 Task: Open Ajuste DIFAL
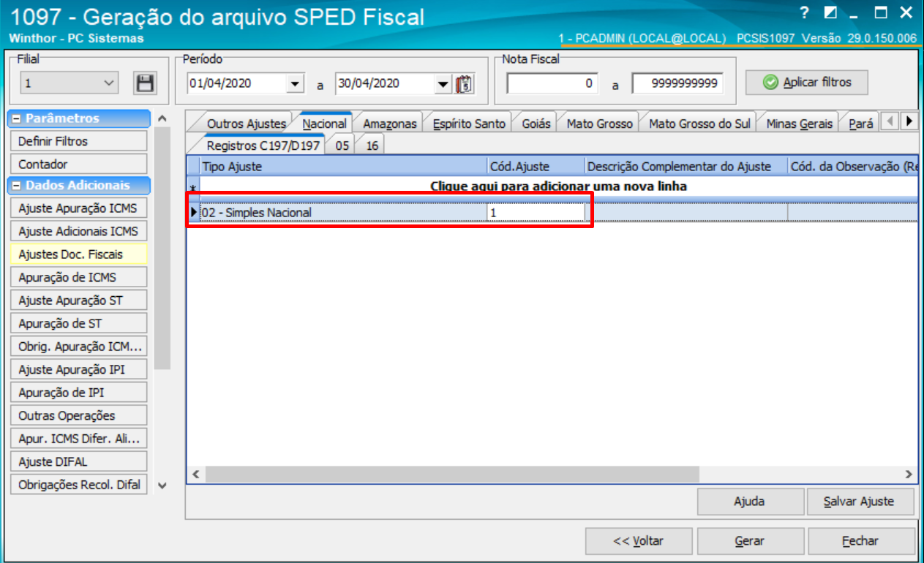click(x=79, y=461)
